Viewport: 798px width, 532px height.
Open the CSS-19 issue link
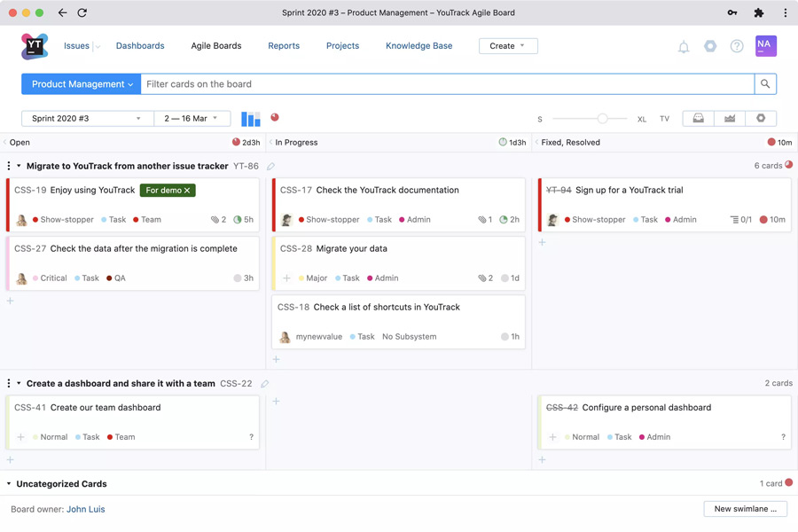click(x=30, y=190)
